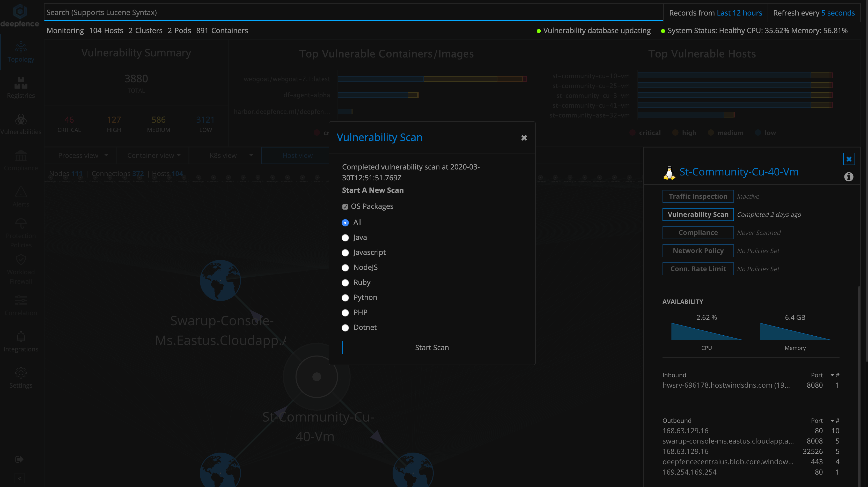Click info icon in host details panel
Image resolution: width=868 pixels, height=487 pixels.
(848, 176)
